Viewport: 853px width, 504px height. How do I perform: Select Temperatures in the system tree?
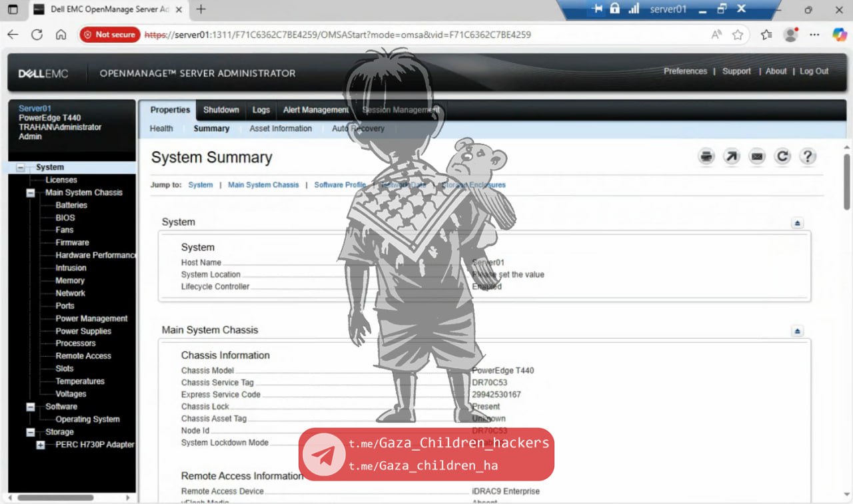coord(80,381)
